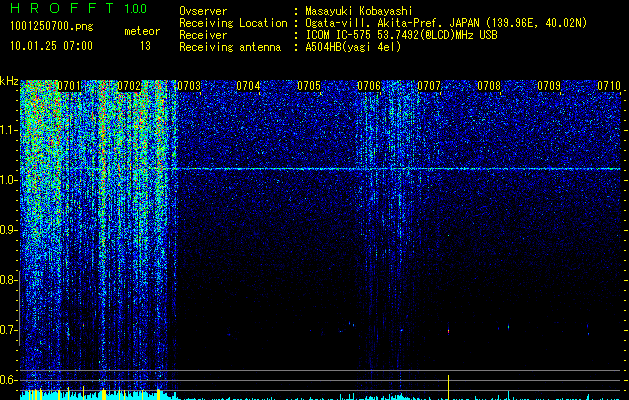Click the Receiver label
The width and height of the screenshot is (629, 400).
click(203, 35)
